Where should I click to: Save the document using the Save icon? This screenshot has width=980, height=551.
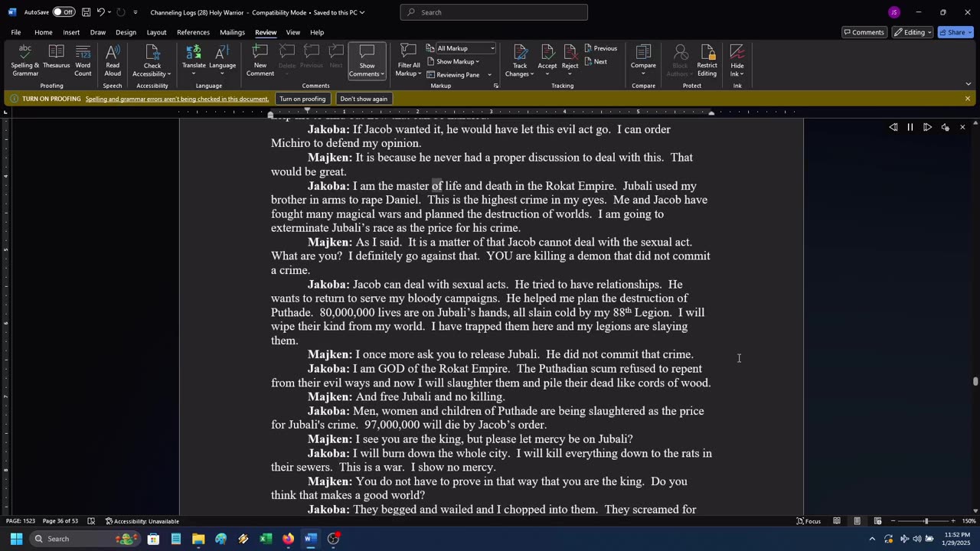pos(86,12)
